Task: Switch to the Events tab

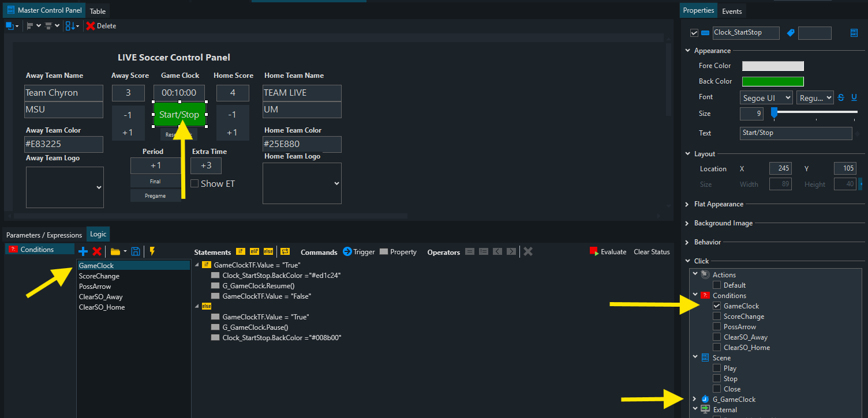Action: [732, 11]
